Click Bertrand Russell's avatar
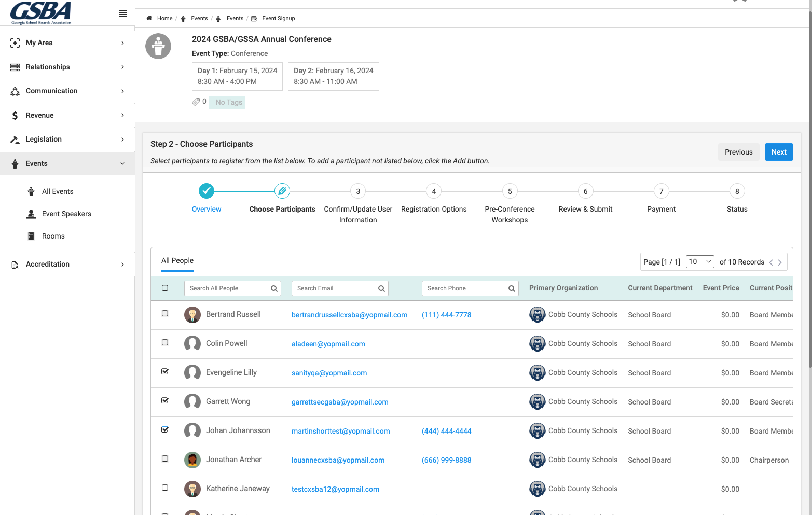Viewport: 812px width, 515px height. pyautogui.click(x=192, y=315)
